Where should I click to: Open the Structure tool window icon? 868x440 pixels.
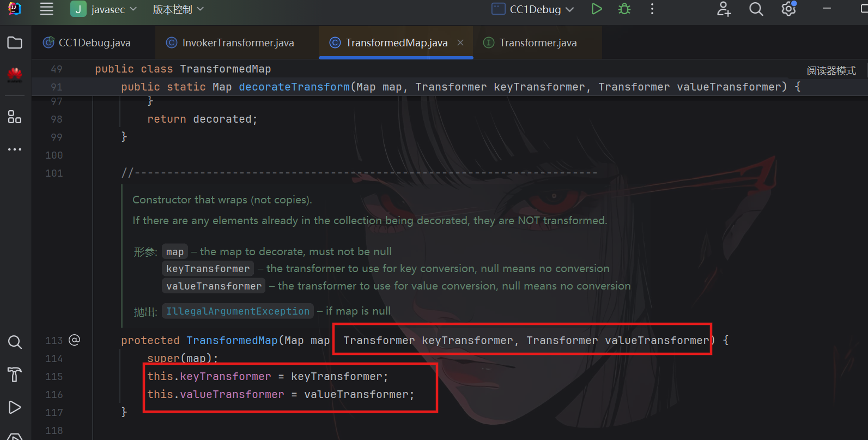[x=15, y=117]
